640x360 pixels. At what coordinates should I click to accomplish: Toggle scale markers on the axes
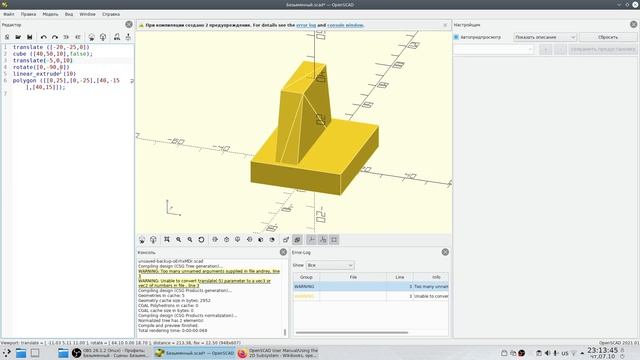pyautogui.click(x=323, y=240)
